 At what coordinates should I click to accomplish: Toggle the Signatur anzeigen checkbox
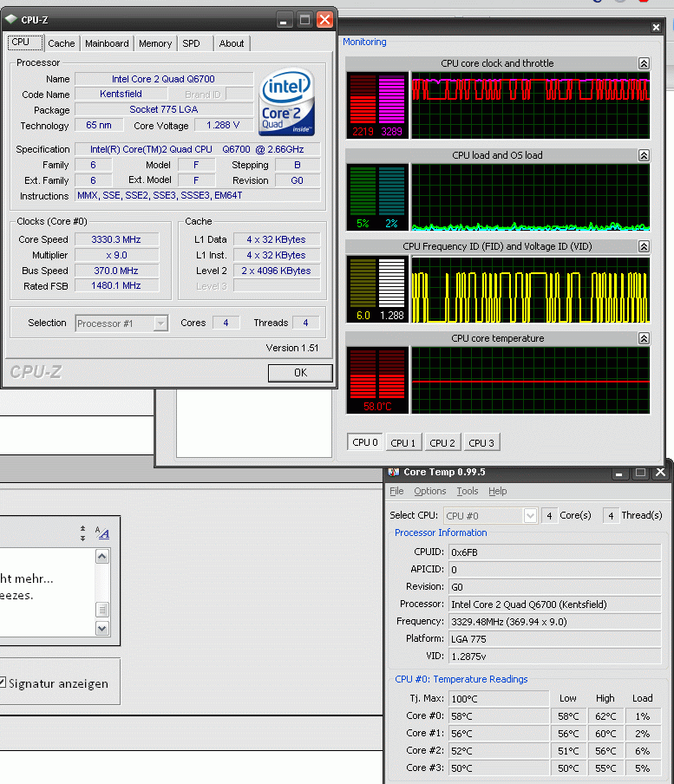point(3,683)
